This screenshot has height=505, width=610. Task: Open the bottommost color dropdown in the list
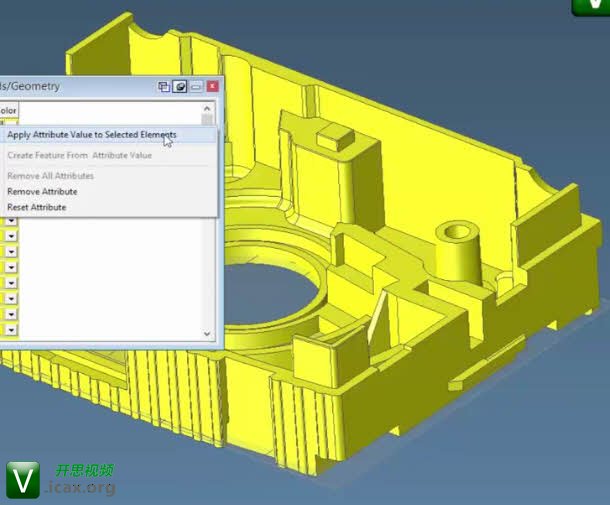11,330
